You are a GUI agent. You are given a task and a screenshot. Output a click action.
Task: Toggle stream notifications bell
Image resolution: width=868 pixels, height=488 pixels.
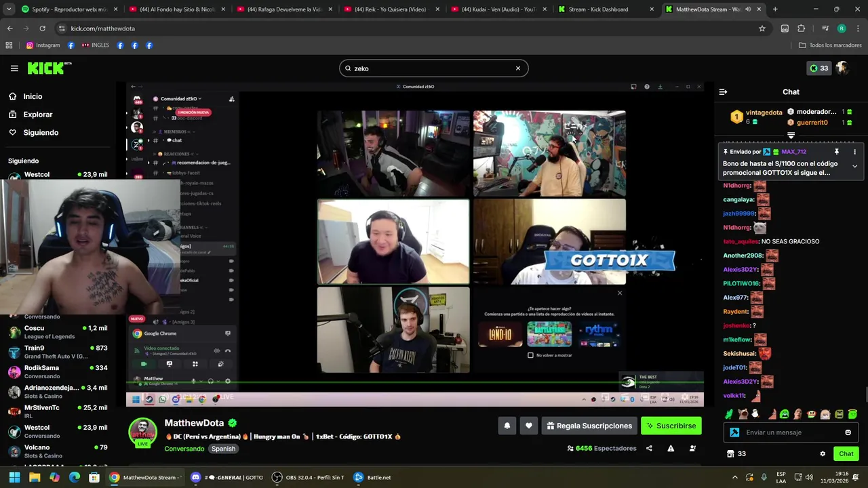pyautogui.click(x=507, y=426)
